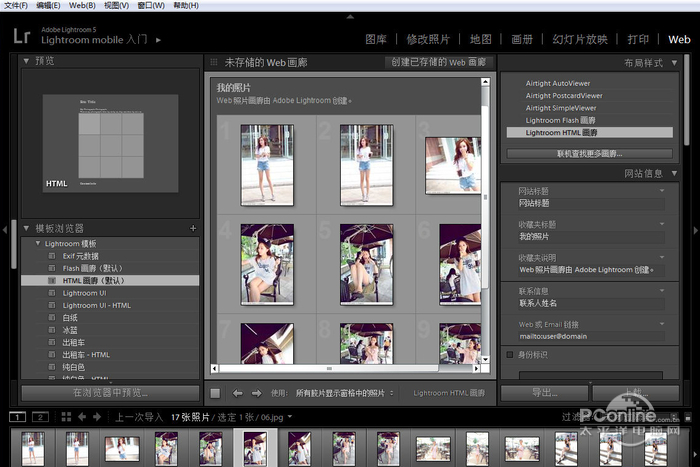
Task: Select second window display button 2
Action: pos(40,416)
